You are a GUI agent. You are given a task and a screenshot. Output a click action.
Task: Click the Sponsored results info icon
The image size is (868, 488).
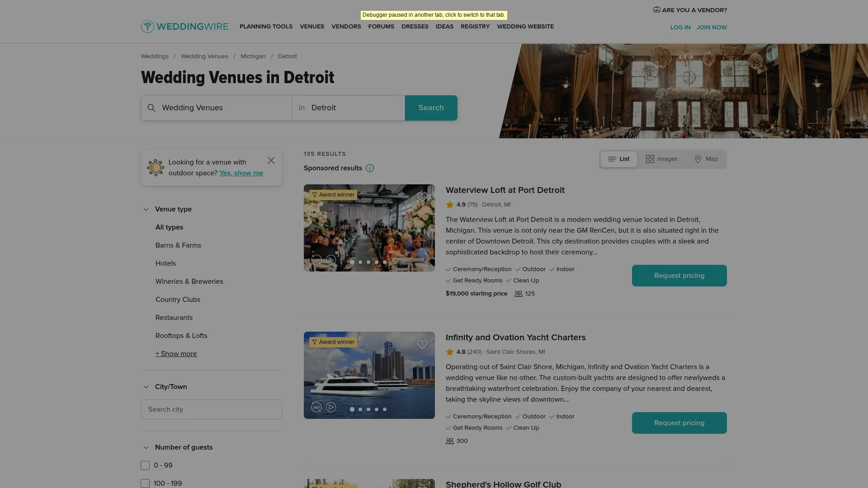coord(370,169)
